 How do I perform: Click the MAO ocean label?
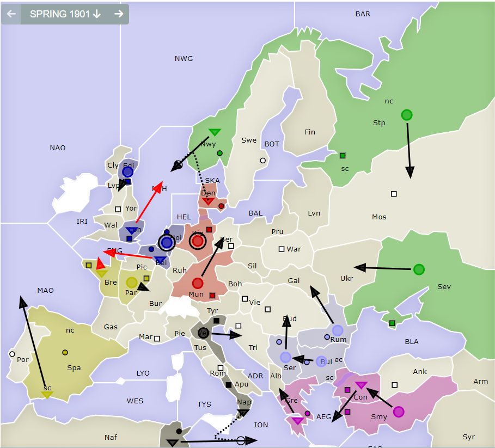pos(45,290)
